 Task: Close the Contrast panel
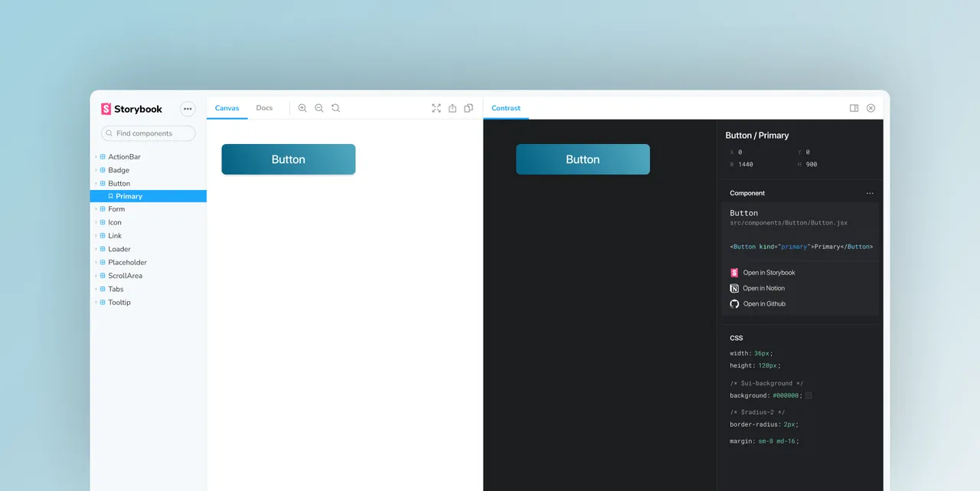871,108
